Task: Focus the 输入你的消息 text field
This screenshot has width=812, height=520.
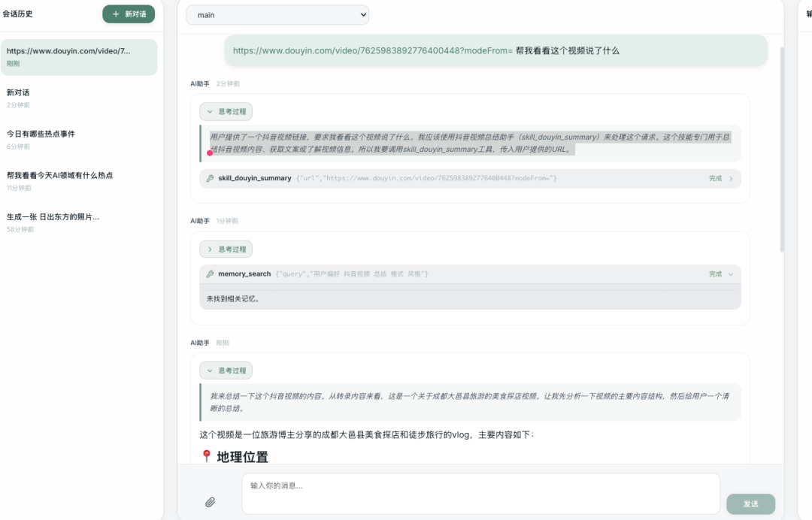Action: point(480,493)
